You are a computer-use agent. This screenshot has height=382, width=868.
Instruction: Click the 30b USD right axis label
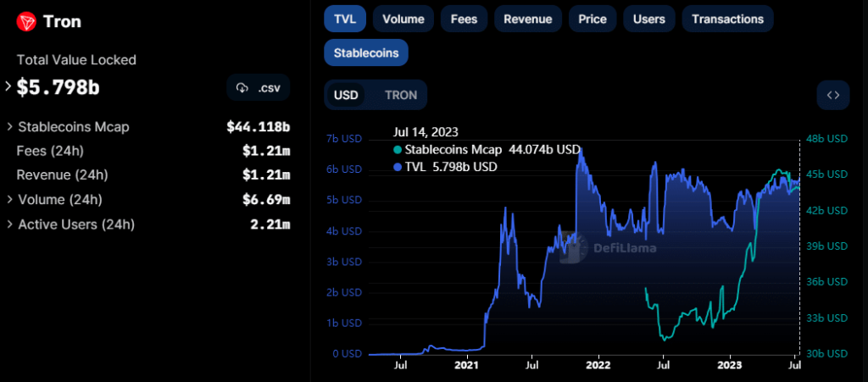(x=827, y=353)
